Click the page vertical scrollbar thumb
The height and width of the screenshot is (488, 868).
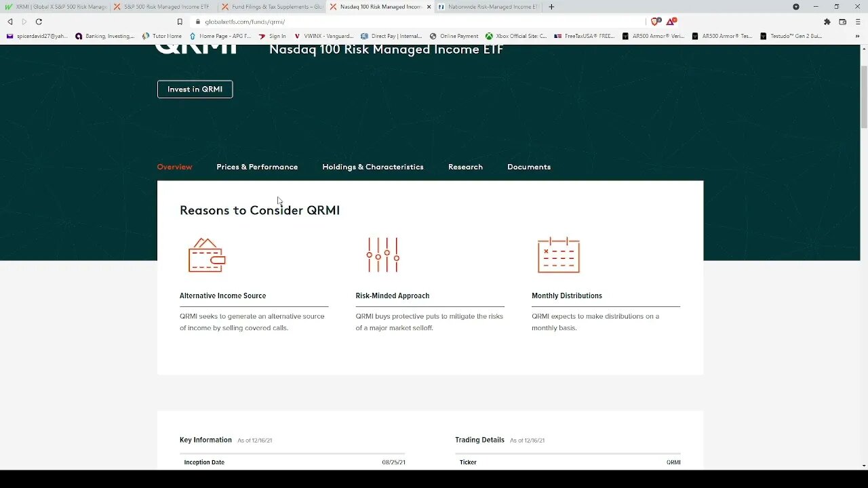tap(864, 97)
